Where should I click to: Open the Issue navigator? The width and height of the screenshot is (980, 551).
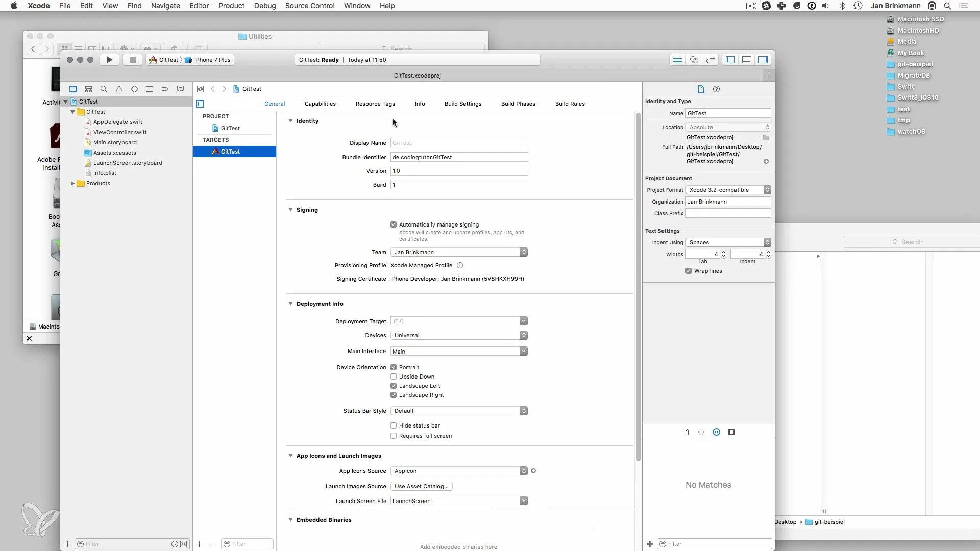(119, 89)
